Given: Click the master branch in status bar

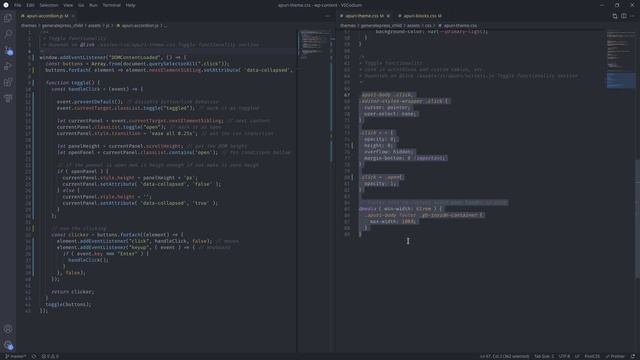Looking at the screenshot, I should click(x=16, y=356).
